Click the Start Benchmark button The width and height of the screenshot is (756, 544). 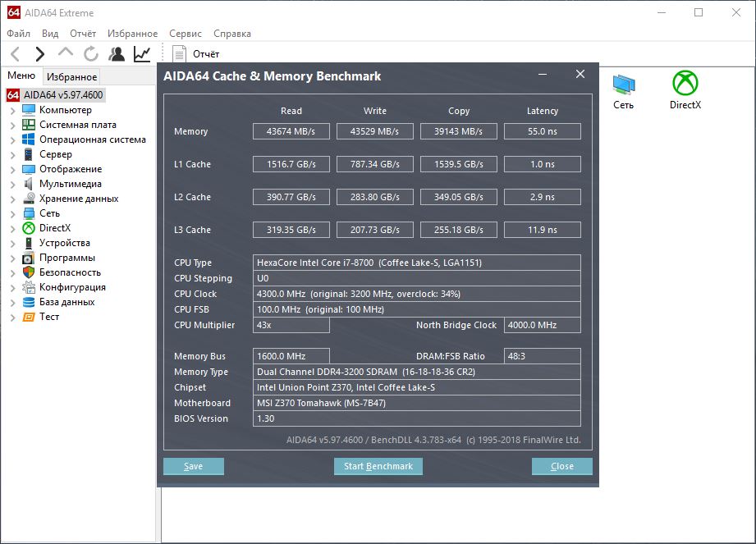pyautogui.click(x=378, y=466)
